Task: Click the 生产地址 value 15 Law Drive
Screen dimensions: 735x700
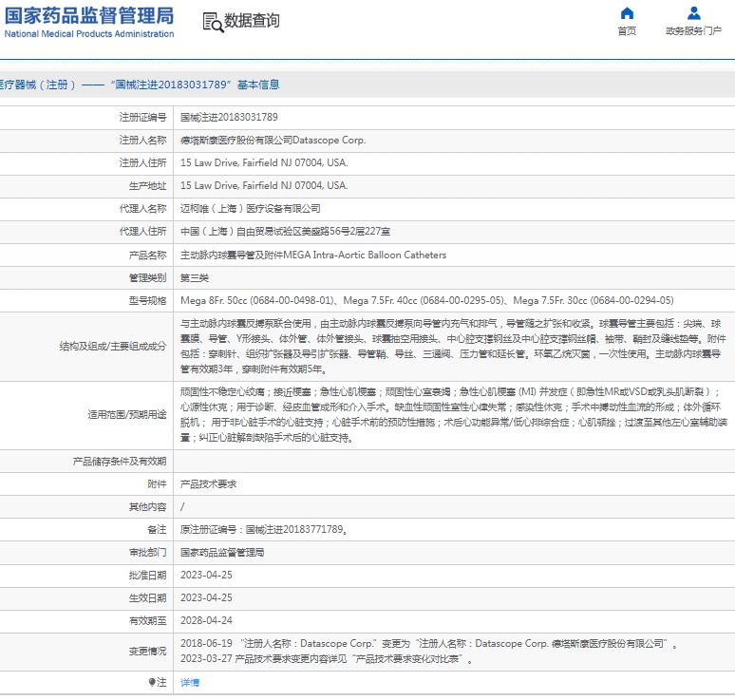Action: [264, 185]
